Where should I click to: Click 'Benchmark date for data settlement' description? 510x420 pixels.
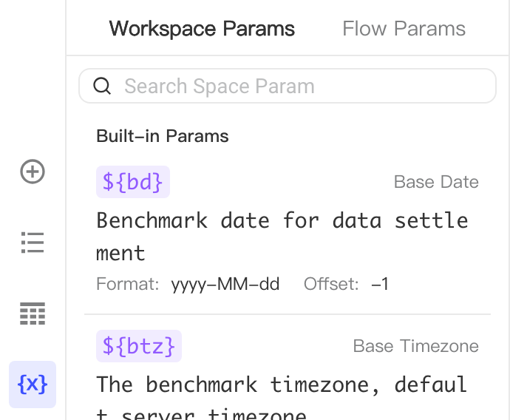pos(282,237)
